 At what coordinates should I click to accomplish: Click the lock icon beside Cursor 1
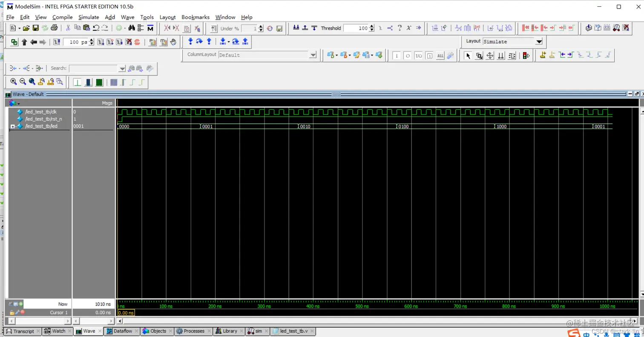pos(12,313)
